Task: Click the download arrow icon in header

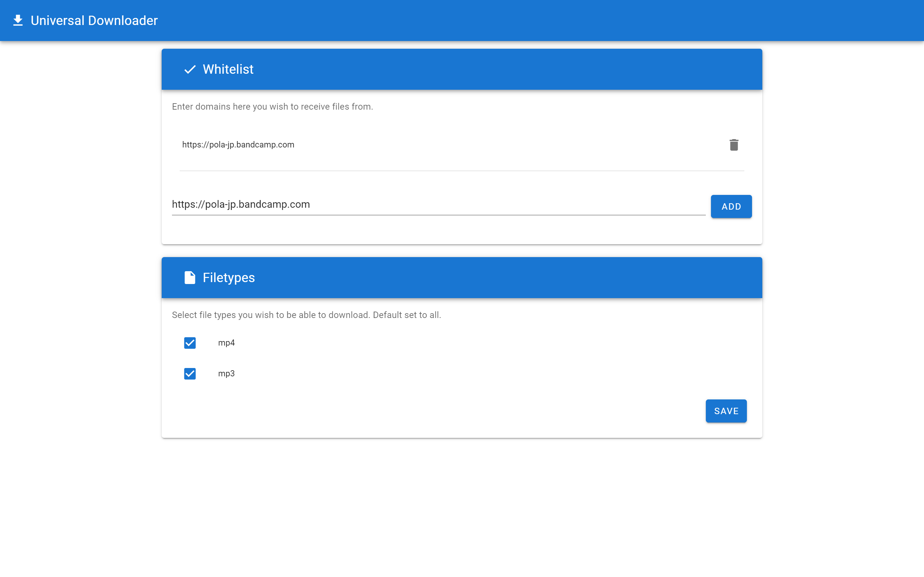Action: (18, 21)
